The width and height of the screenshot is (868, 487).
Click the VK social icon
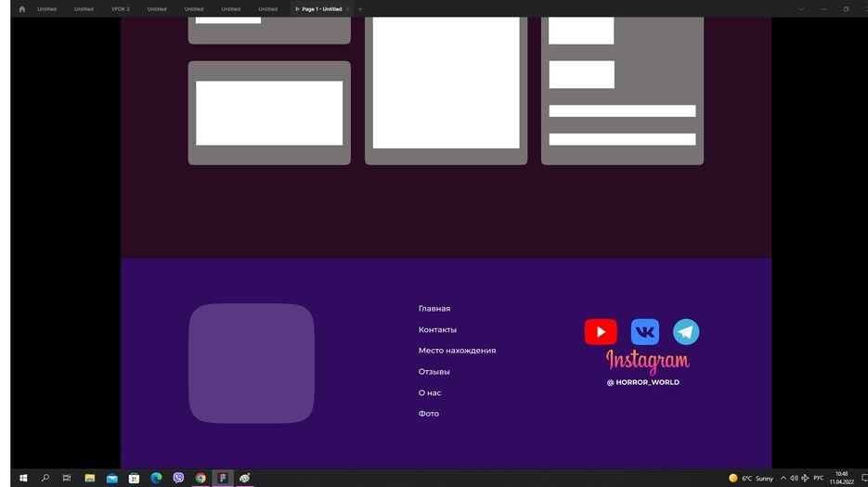pyautogui.click(x=644, y=332)
